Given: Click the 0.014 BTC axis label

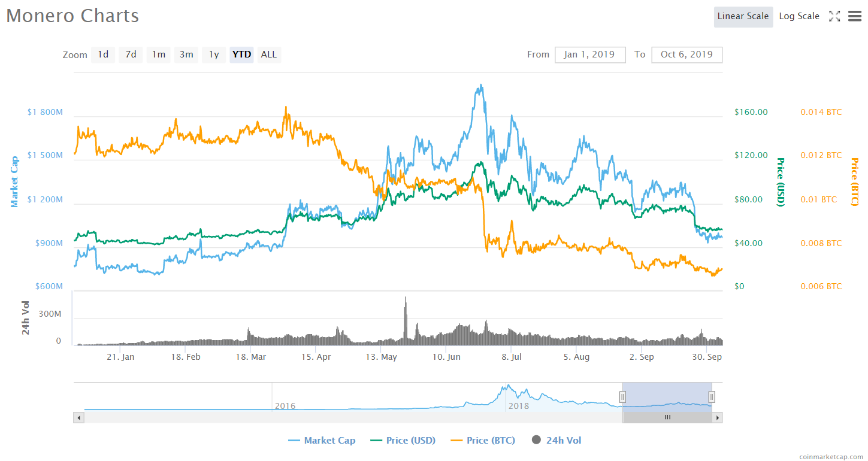Looking at the screenshot, I should click(x=821, y=112).
